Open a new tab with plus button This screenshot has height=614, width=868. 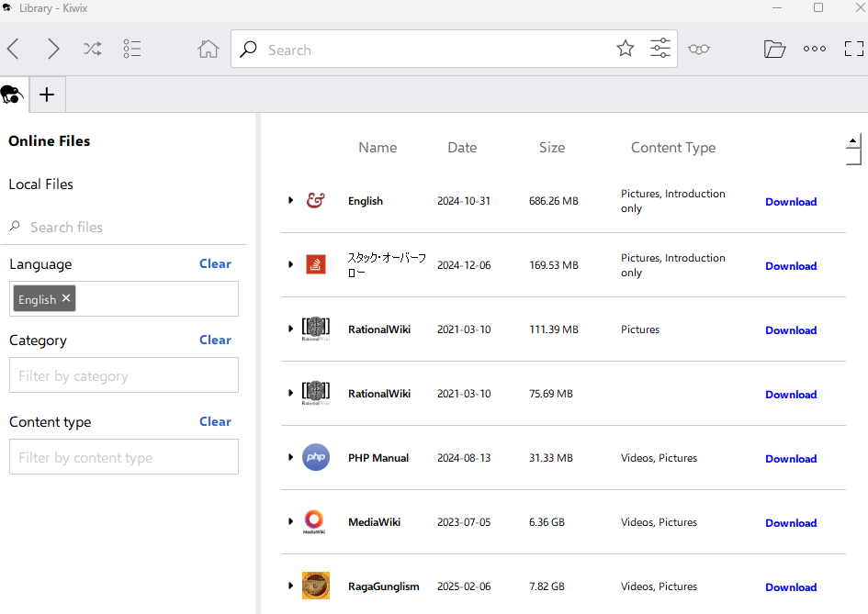pyautogui.click(x=47, y=95)
